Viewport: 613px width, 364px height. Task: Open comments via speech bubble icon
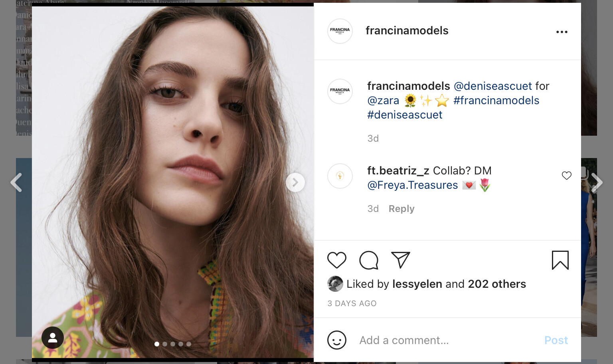(369, 260)
